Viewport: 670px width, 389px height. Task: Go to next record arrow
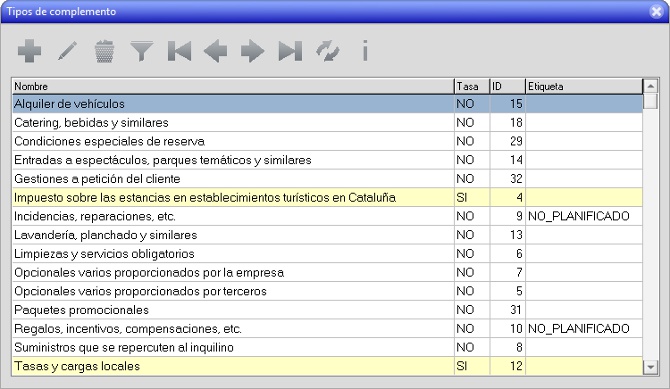tap(253, 51)
